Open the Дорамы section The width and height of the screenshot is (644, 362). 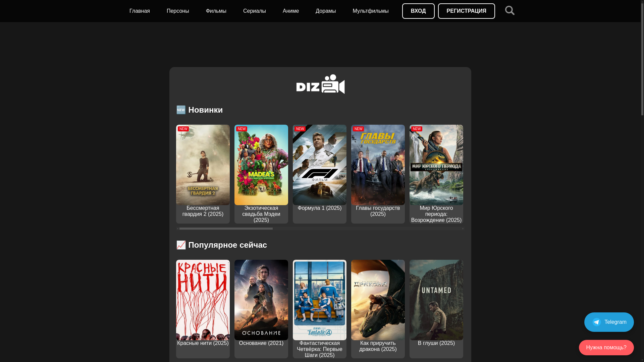pyautogui.click(x=326, y=11)
